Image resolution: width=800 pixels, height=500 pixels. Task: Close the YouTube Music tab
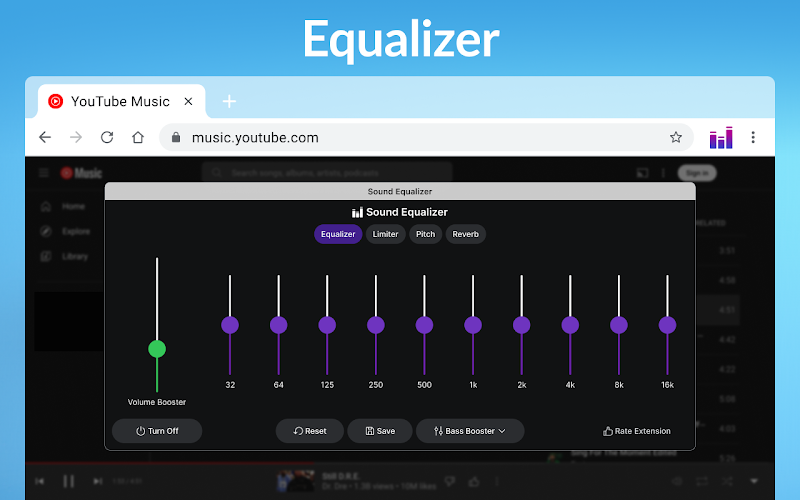point(188,102)
